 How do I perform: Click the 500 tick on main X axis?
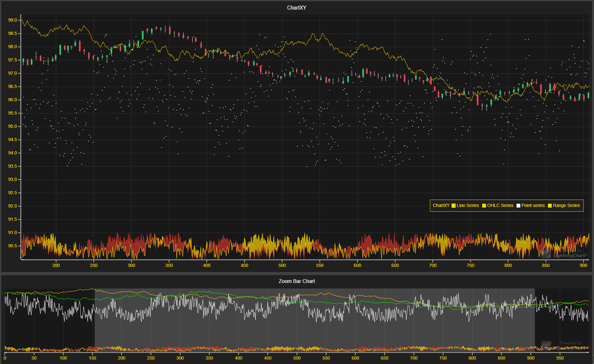pyautogui.click(x=282, y=265)
